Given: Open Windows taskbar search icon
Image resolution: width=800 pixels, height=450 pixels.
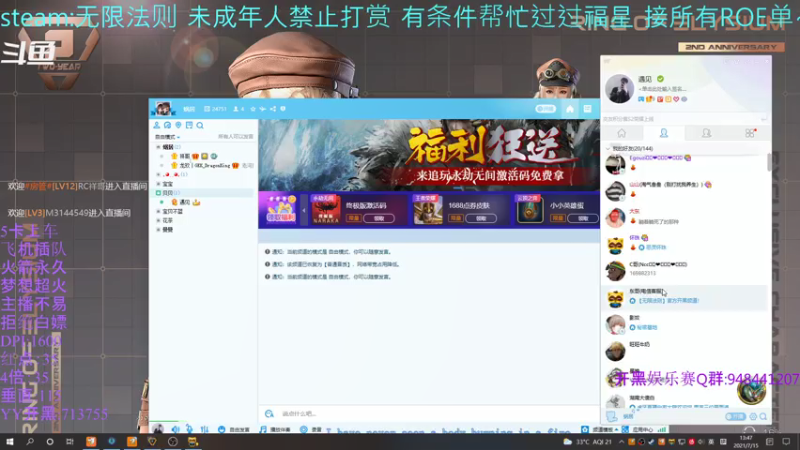Looking at the screenshot, I should [x=30, y=441].
